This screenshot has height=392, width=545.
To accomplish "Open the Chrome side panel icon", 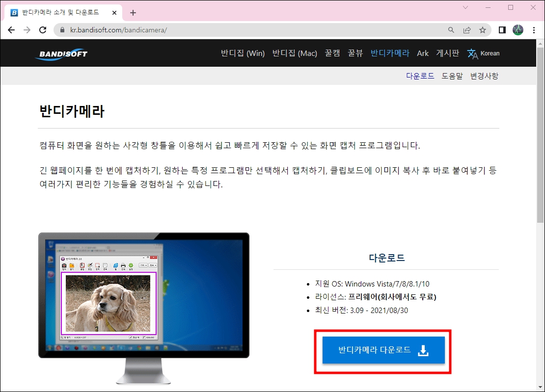I will 502,30.
